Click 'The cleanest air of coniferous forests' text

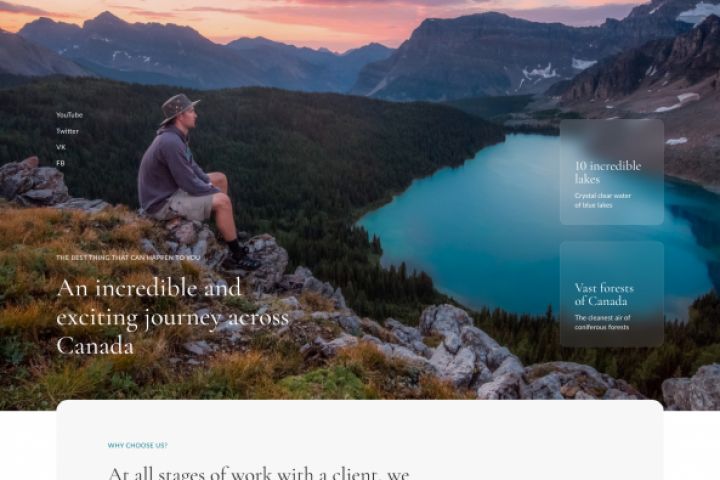(602, 322)
